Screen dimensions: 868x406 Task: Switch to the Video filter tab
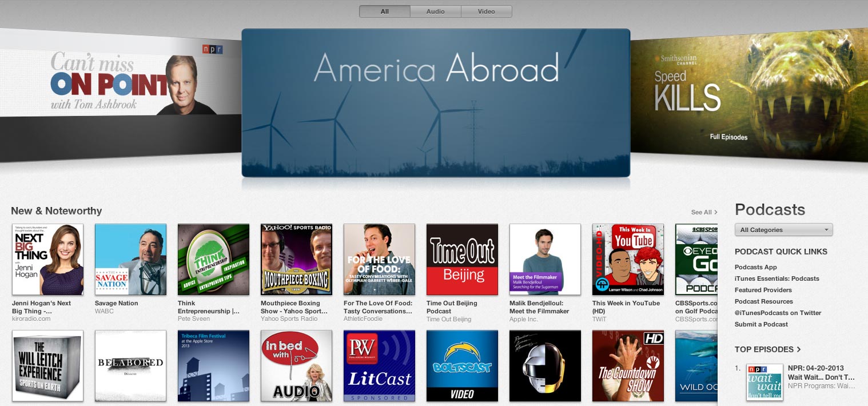(x=487, y=11)
